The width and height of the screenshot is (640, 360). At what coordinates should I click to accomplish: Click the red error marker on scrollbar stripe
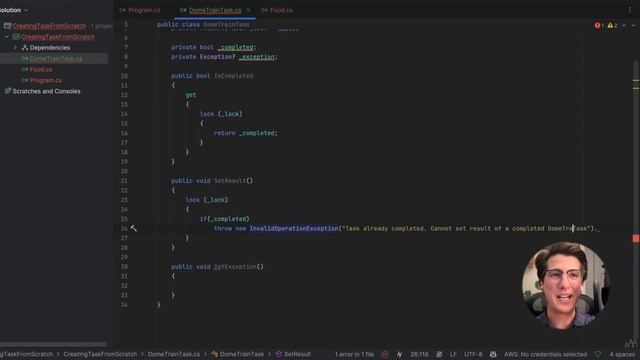(x=636, y=238)
